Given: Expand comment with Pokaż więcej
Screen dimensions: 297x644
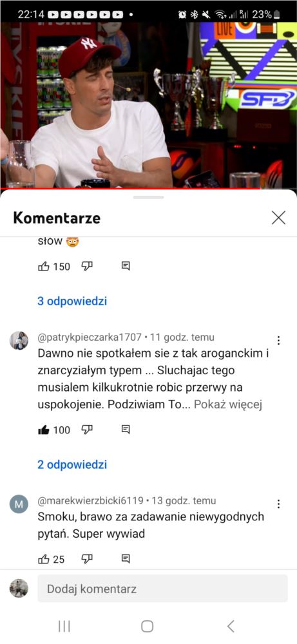Looking at the screenshot, I should coord(227,404).
